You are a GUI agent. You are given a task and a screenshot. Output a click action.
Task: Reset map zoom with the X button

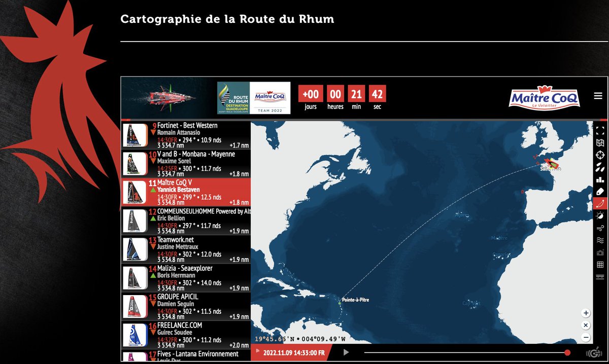586,325
